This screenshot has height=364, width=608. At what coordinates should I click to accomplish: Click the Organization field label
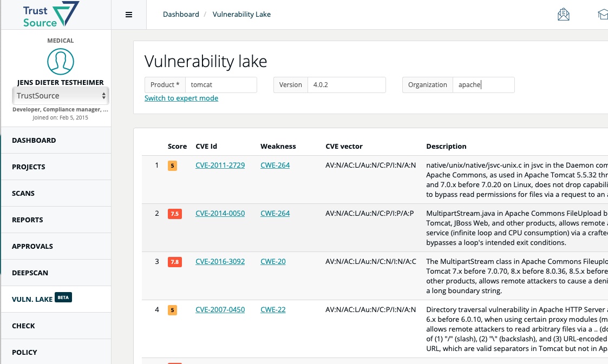click(428, 85)
